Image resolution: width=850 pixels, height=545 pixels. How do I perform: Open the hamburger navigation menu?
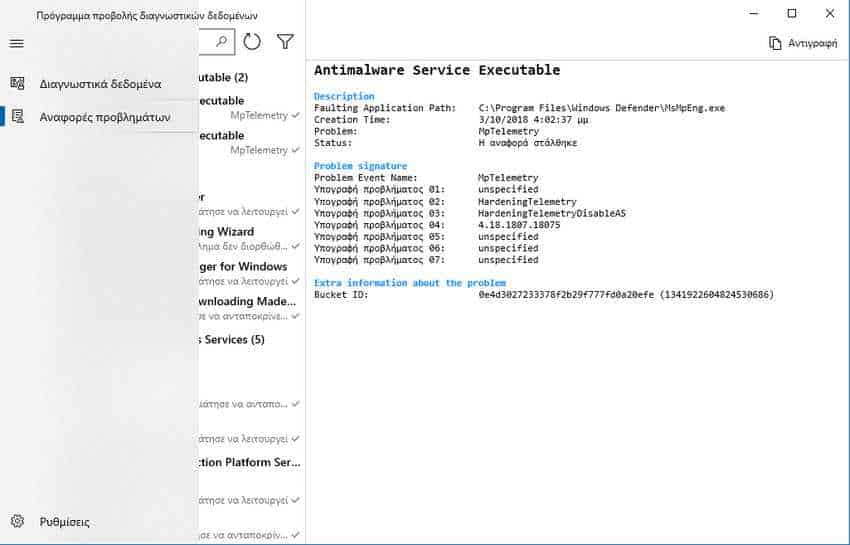point(17,43)
